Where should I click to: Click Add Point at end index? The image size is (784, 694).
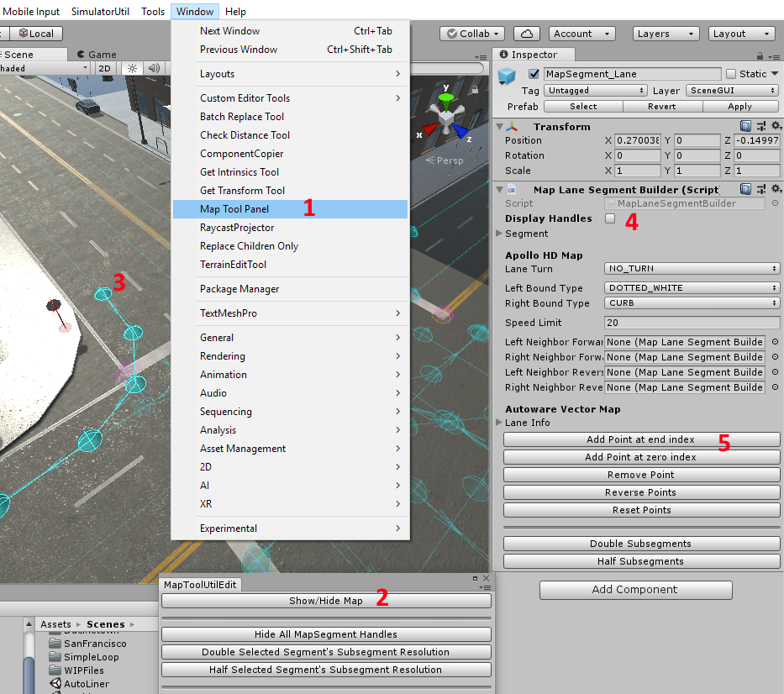[x=640, y=439]
